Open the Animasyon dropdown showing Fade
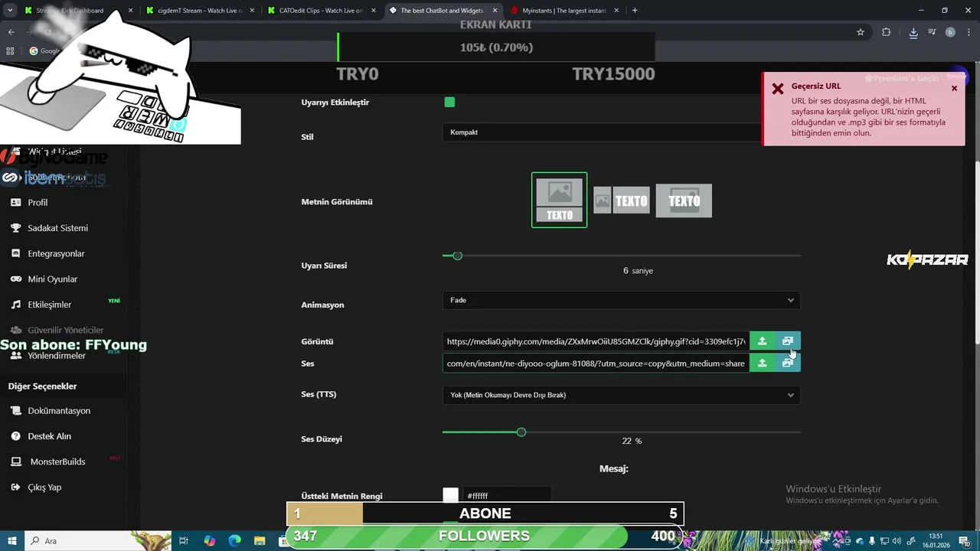 point(621,300)
